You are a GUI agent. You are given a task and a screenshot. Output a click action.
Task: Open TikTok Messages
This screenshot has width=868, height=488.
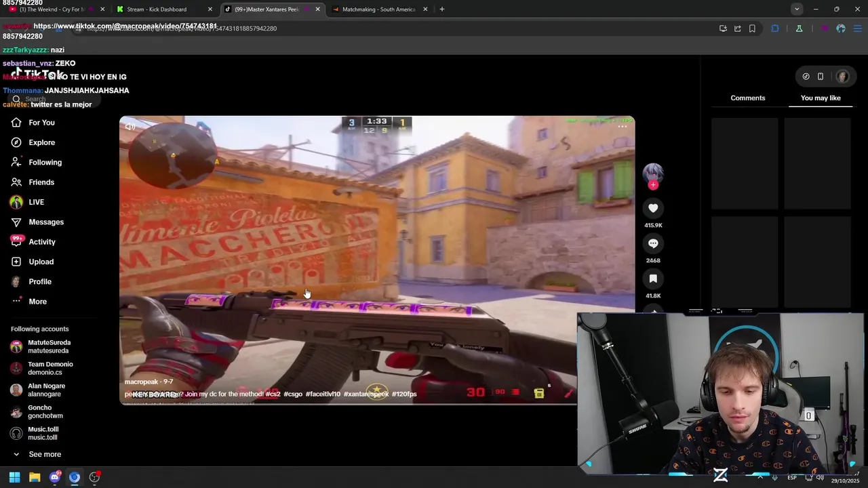(46, 222)
